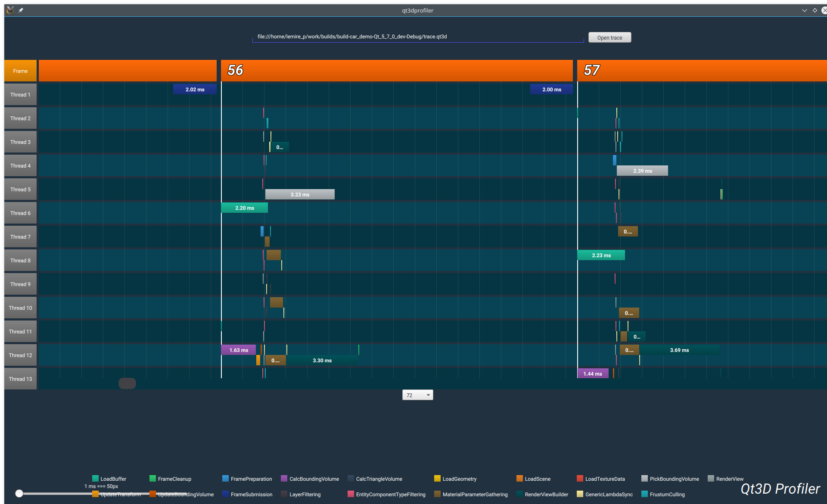Click the UpdateTransform legend color swatch
The height and width of the screenshot is (504, 827).
pyautogui.click(x=95, y=494)
